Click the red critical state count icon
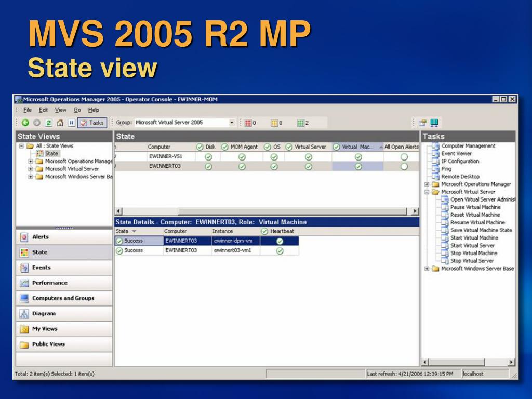 point(248,123)
